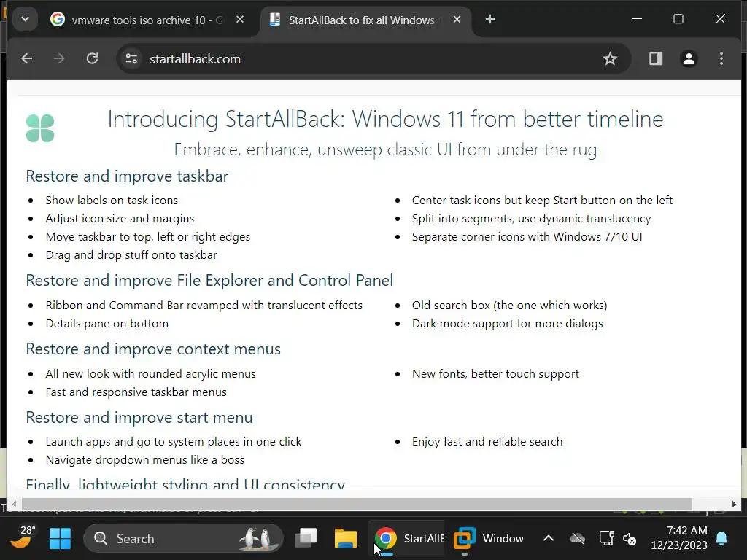Click 'Adjust icon size and margins' text
The width and height of the screenshot is (747, 560).
pyautogui.click(x=120, y=218)
